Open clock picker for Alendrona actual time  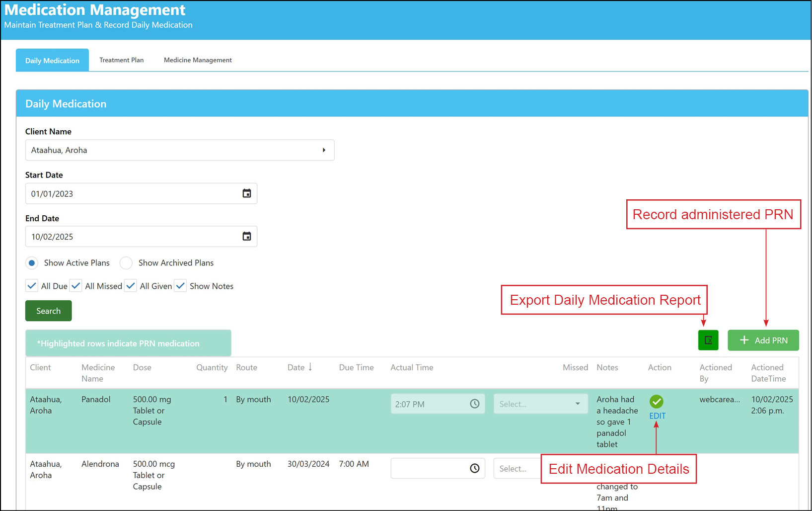[x=475, y=468]
